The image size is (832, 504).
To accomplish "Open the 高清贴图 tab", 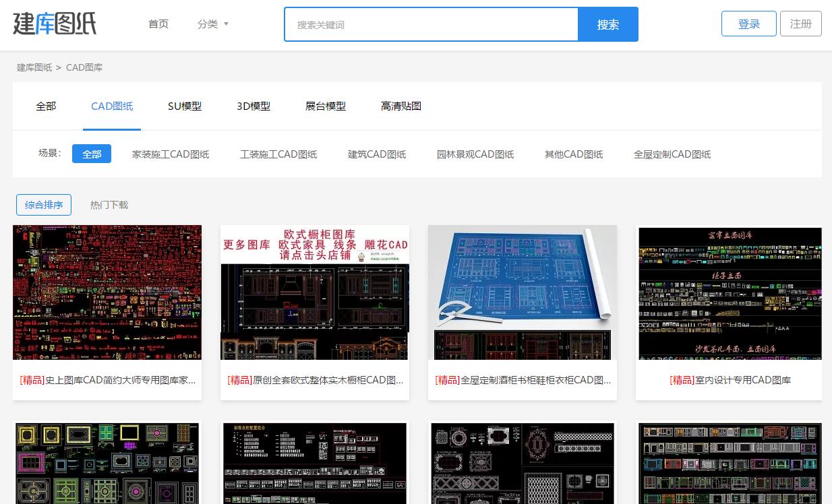I will tap(400, 106).
